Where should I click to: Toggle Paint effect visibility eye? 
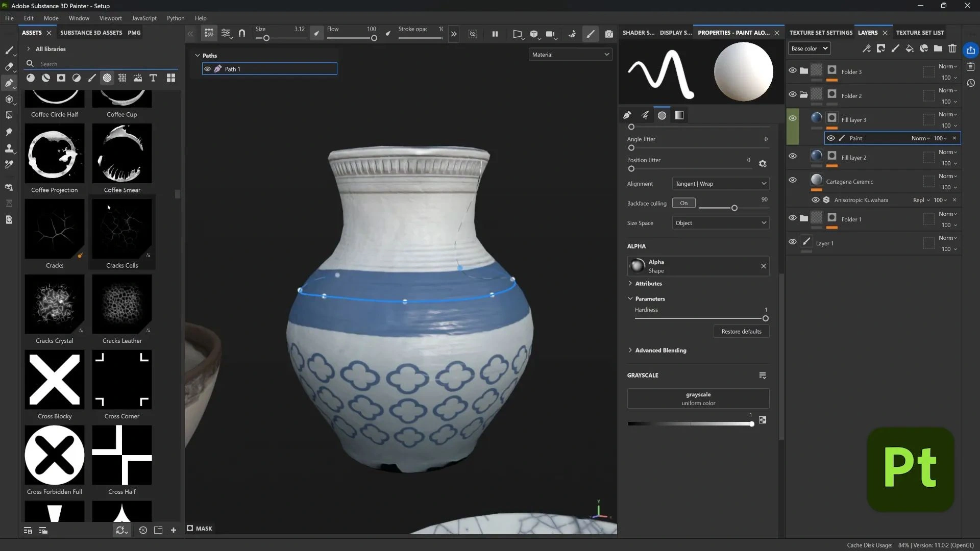[x=830, y=138]
